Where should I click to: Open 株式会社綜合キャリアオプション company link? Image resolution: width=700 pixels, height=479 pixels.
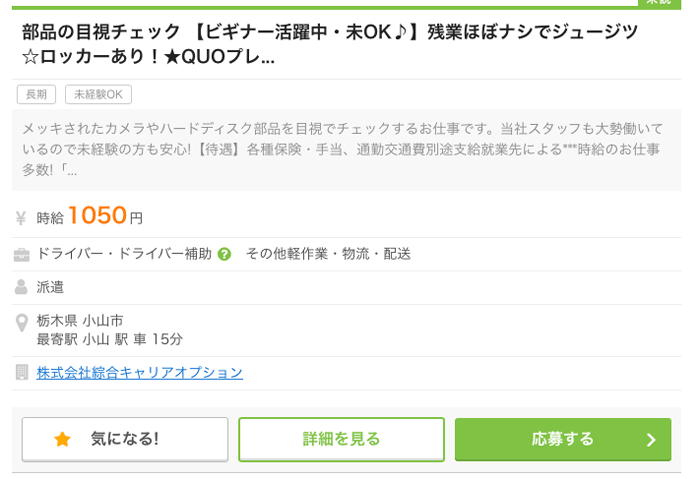point(140,373)
